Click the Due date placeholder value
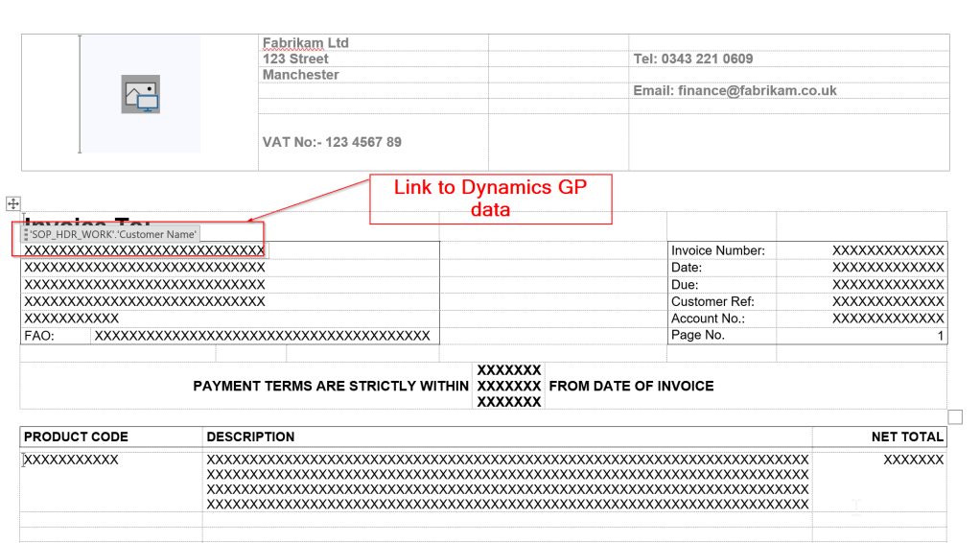 pos(888,285)
